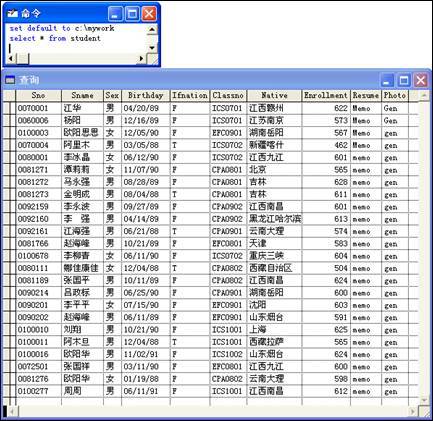Click the command window title icon
This screenshot has width=433, height=421.
pos(12,13)
